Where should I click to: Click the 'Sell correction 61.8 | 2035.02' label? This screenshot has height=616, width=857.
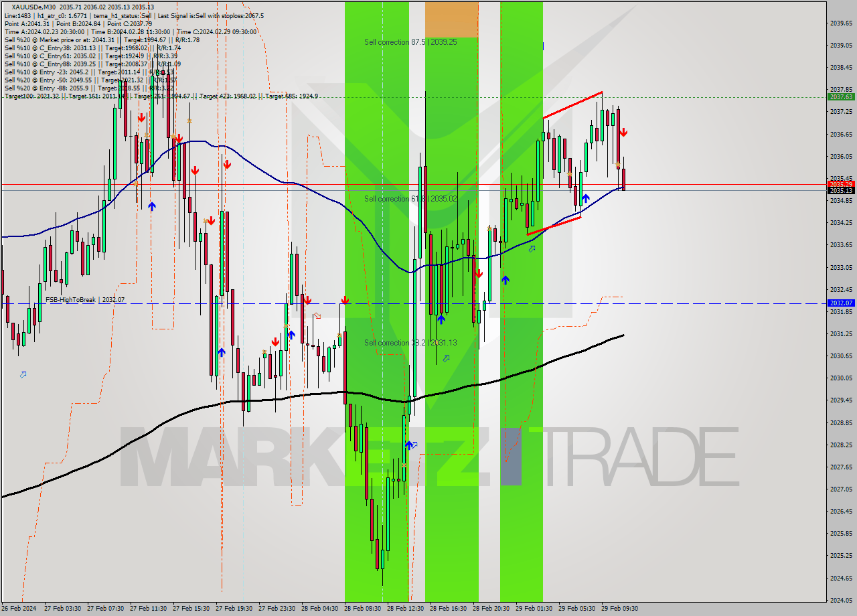tap(410, 199)
